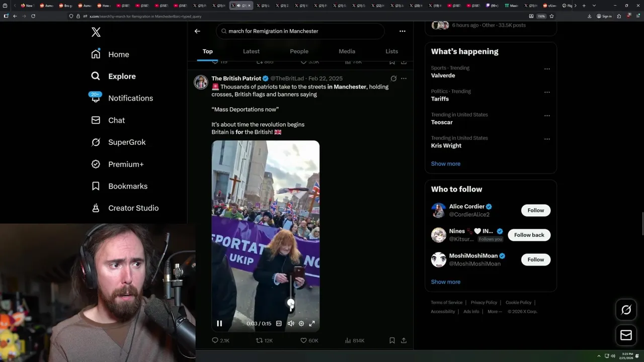This screenshot has height=362, width=644.
Task: Toggle captions on the video
Action: [279, 323]
